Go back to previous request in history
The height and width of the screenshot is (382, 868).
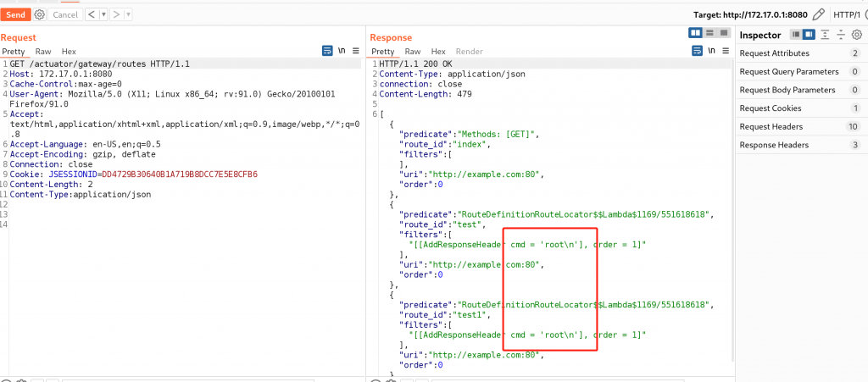92,15
